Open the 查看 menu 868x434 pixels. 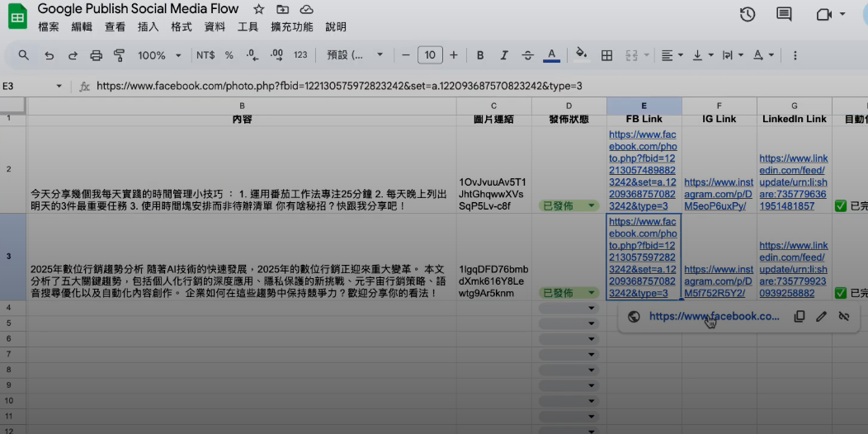[x=116, y=27]
